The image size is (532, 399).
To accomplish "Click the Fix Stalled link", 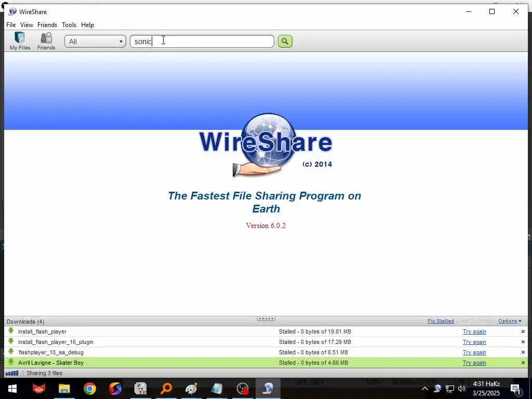I will click(x=441, y=321).
